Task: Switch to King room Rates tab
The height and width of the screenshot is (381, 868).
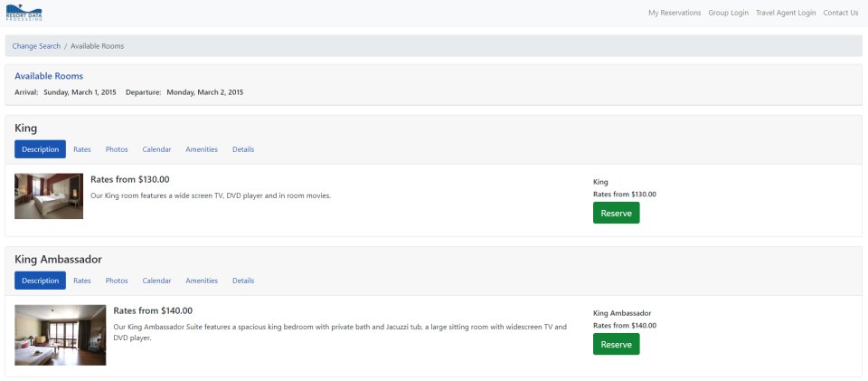Action: point(82,149)
